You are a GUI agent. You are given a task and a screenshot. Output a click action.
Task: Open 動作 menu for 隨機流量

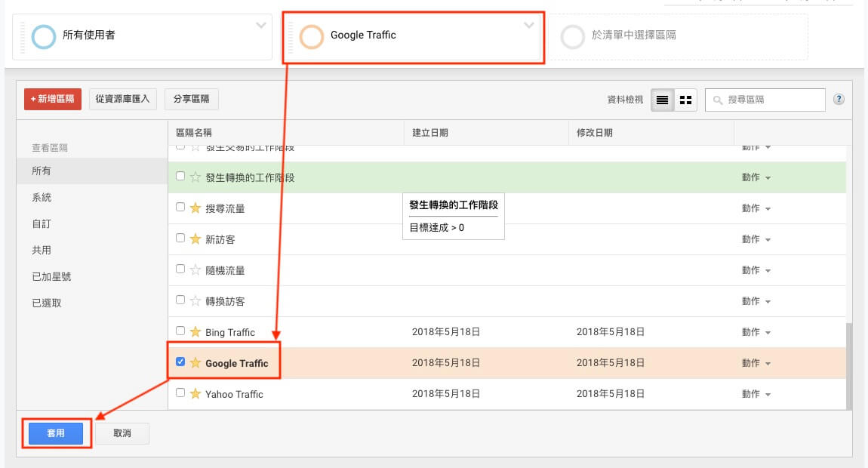756,270
